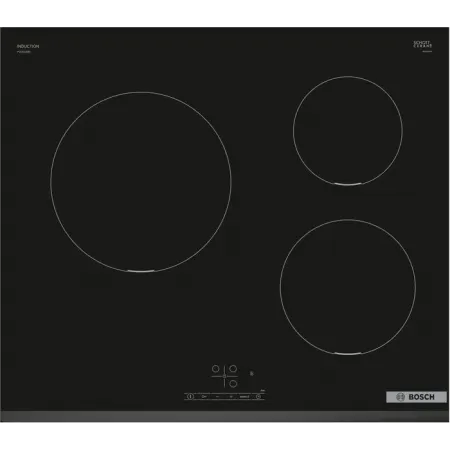Image resolution: width=450 pixels, height=450 pixels.
Task: Click the BOSCH logo badge
Action: click(x=416, y=397)
